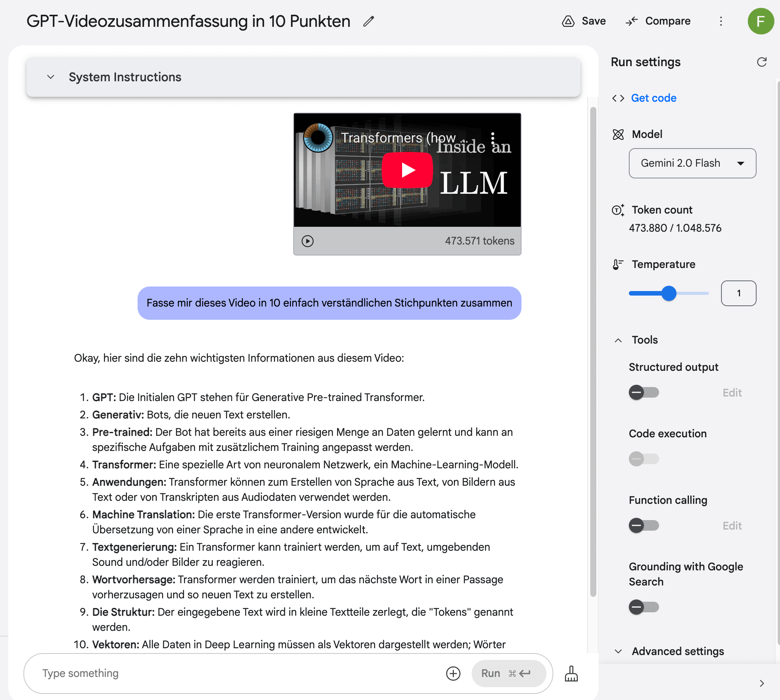Click the reset run settings icon
The image size is (780, 700).
pos(761,62)
